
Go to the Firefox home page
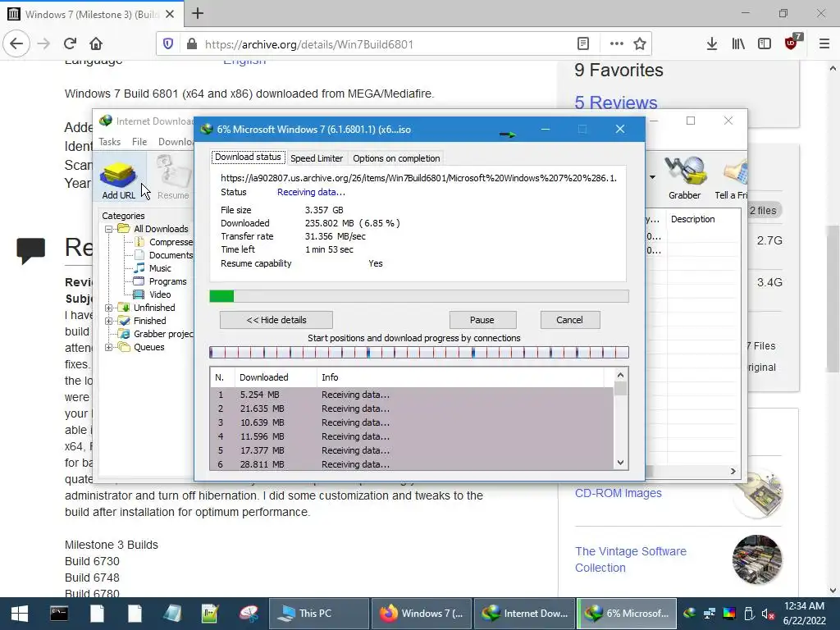pyautogui.click(x=96, y=44)
